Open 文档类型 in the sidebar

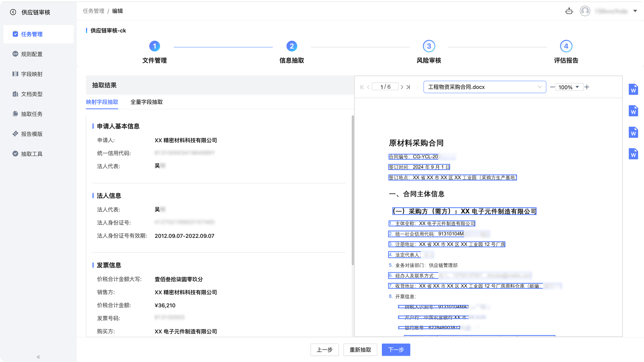(x=38, y=94)
